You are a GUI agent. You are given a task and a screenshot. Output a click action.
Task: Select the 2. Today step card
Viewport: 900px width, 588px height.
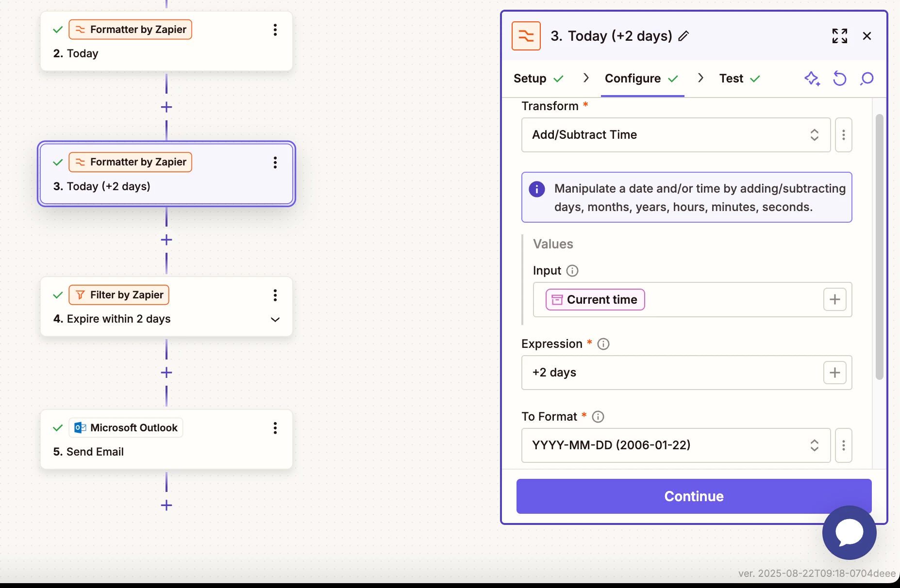tap(167, 41)
